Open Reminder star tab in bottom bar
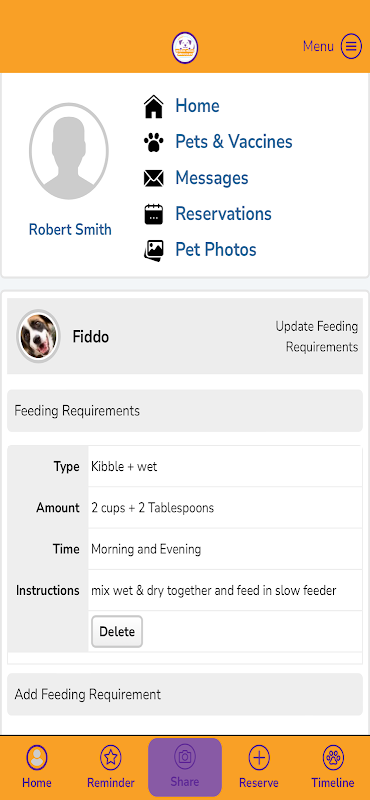 (111, 767)
